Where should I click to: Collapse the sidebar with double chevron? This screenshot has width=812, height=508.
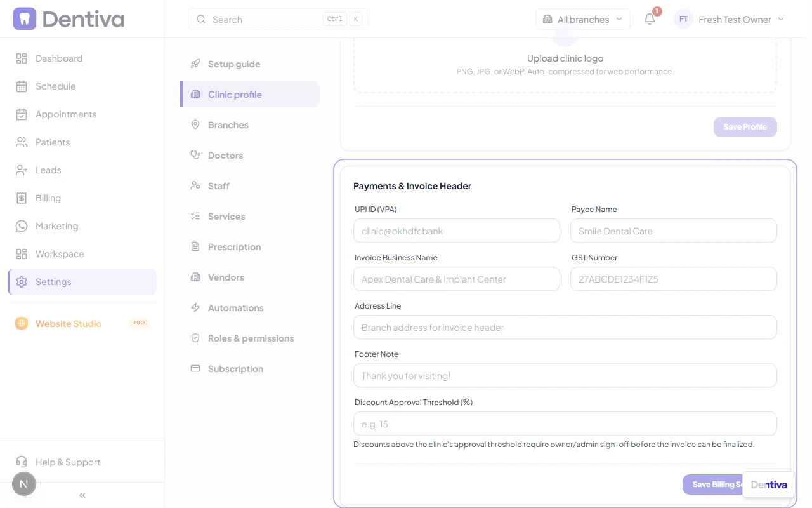pos(82,495)
